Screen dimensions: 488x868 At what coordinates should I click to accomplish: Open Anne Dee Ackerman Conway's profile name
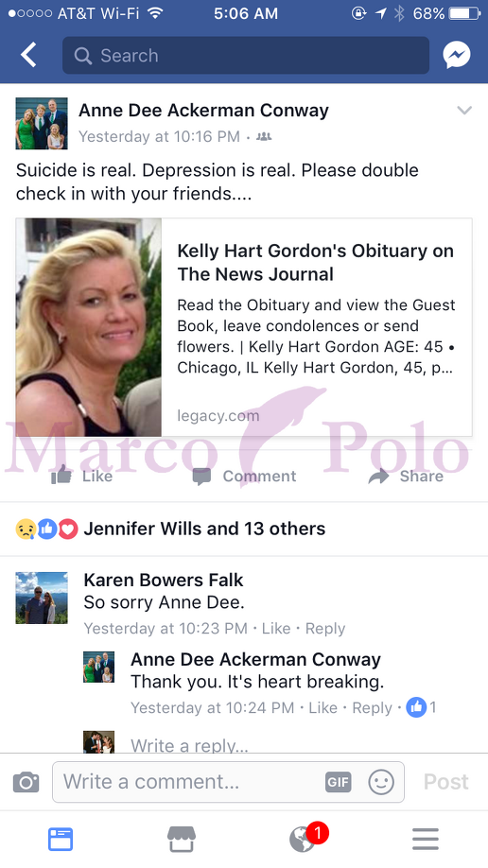tap(203, 111)
